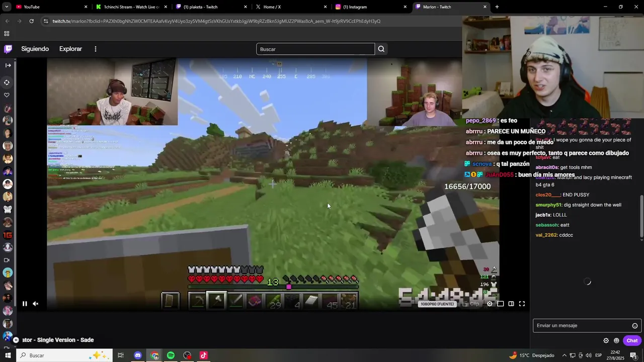
Task: View site information icon in address bar
Action: (x=46, y=21)
